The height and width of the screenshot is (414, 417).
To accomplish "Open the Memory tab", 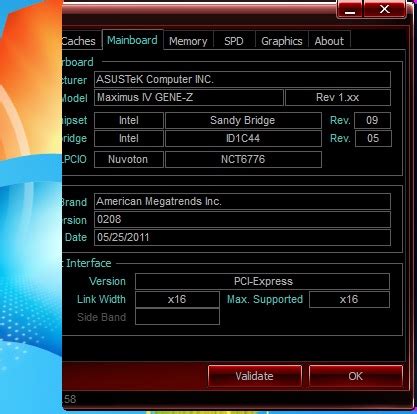I will [x=188, y=41].
